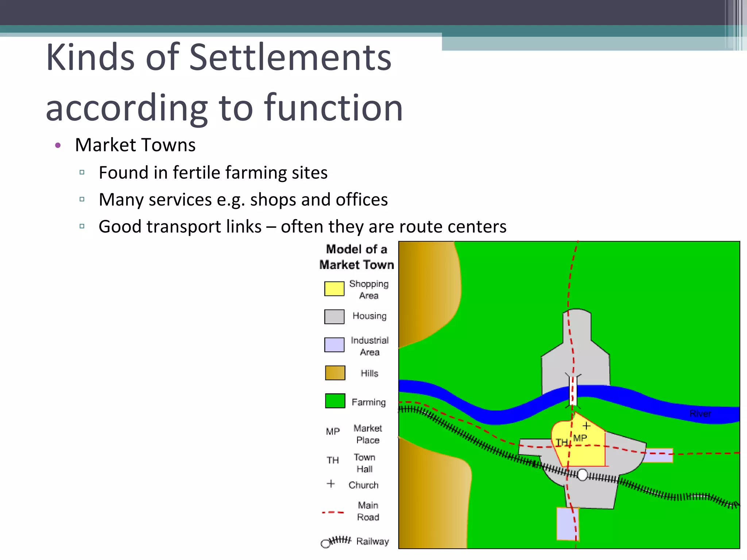Click the railway station circle on map

tap(582, 475)
